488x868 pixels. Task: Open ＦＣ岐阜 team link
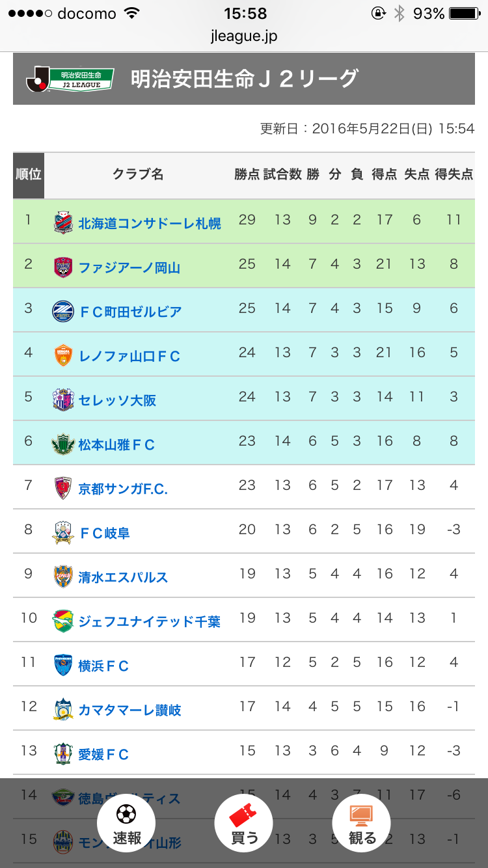pyautogui.click(x=104, y=533)
